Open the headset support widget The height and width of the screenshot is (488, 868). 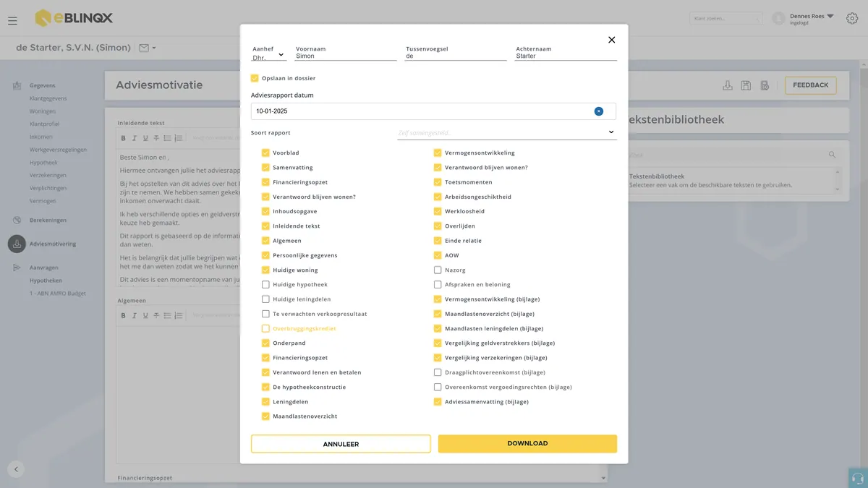tap(858, 478)
